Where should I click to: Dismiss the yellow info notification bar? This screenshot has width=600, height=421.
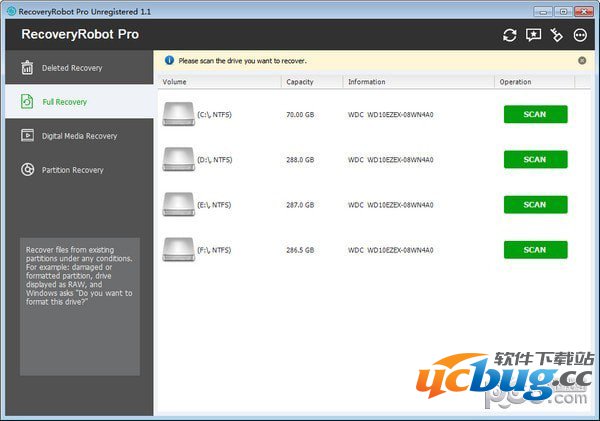(582, 60)
